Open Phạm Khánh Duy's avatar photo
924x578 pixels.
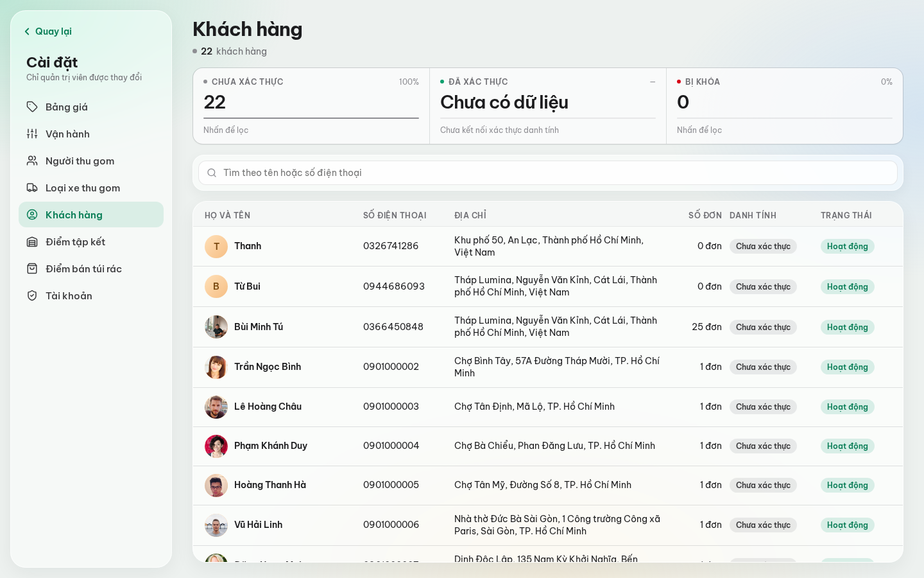pos(216,446)
